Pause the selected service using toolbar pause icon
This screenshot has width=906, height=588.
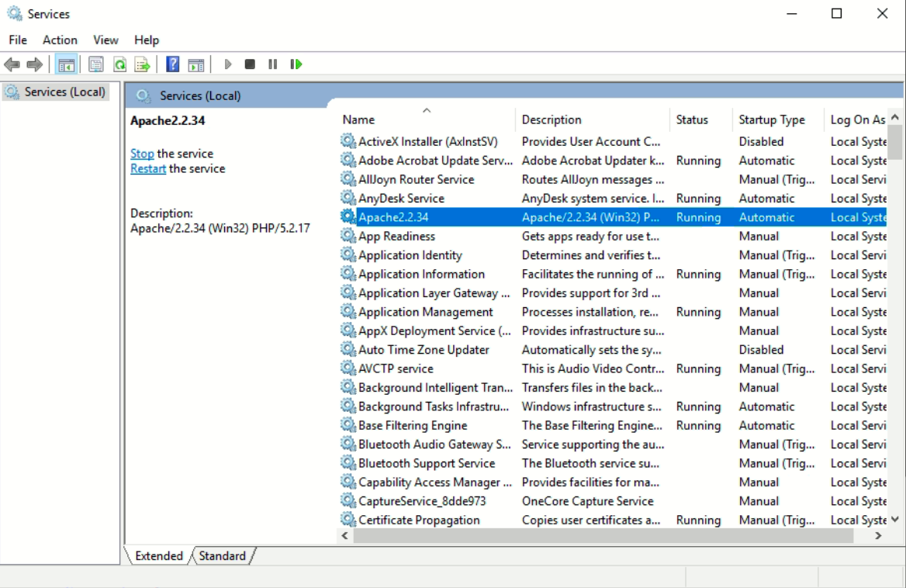click(x=272, y=64)
